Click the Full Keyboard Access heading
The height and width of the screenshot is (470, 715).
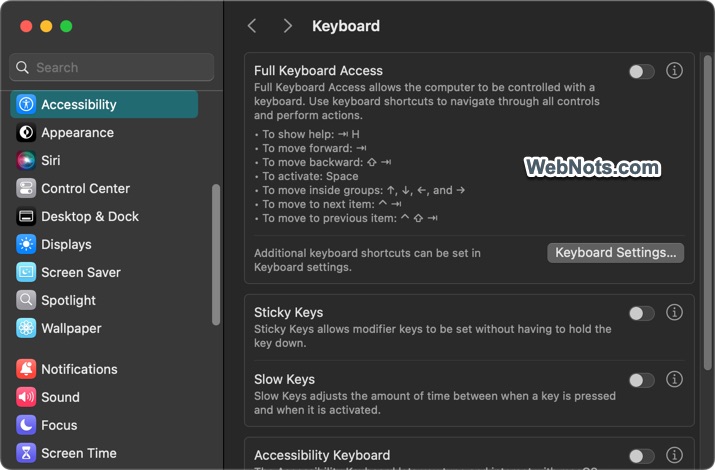click(x=318, y=71)
